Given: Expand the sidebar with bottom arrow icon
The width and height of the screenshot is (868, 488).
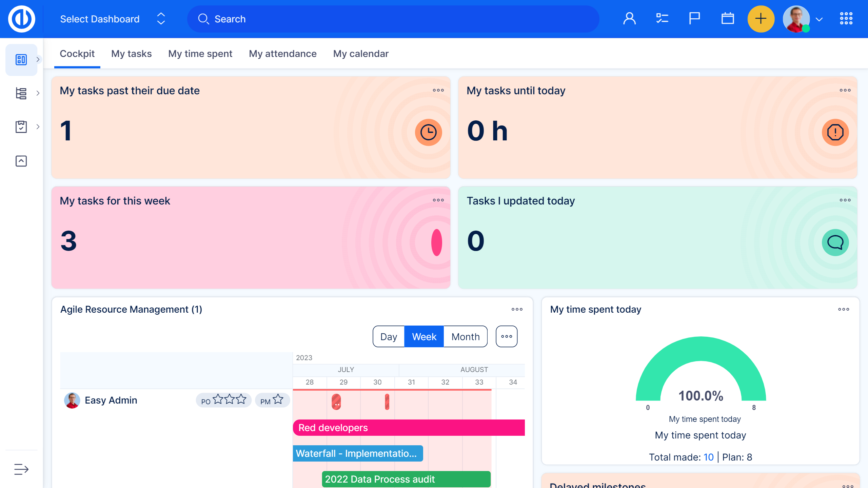Looking at the screenshot, I should (21, 469).
